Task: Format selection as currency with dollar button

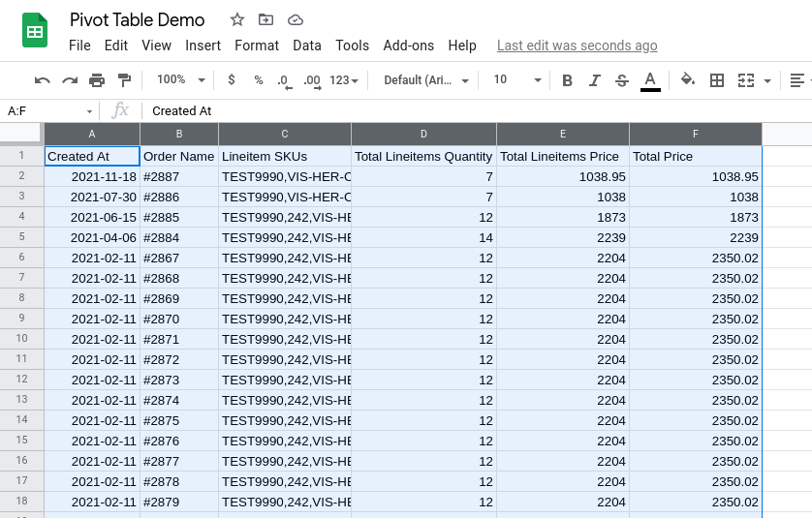Action: 232,80
